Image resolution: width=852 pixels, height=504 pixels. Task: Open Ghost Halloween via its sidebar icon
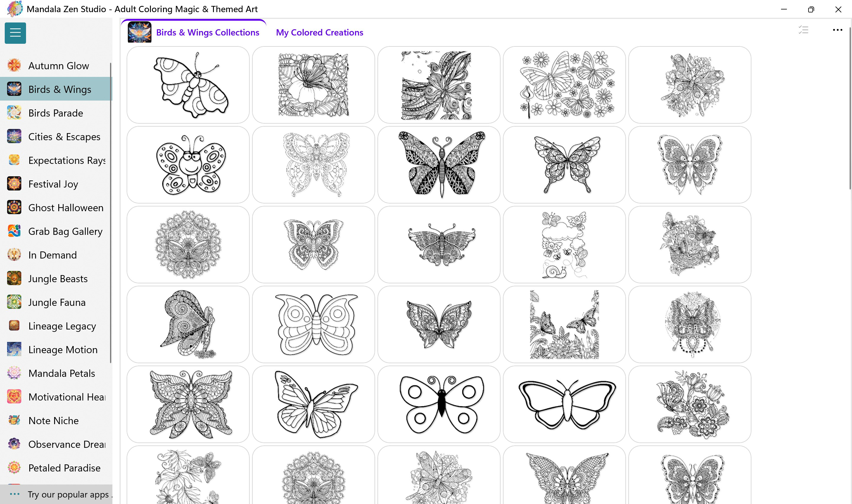coord(14,207)
